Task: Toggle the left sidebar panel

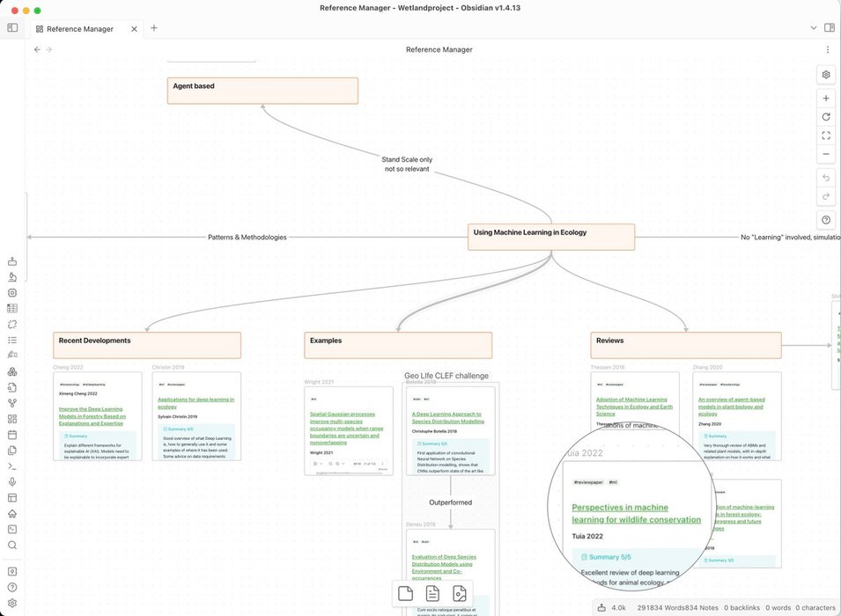Action: point(12,28)
